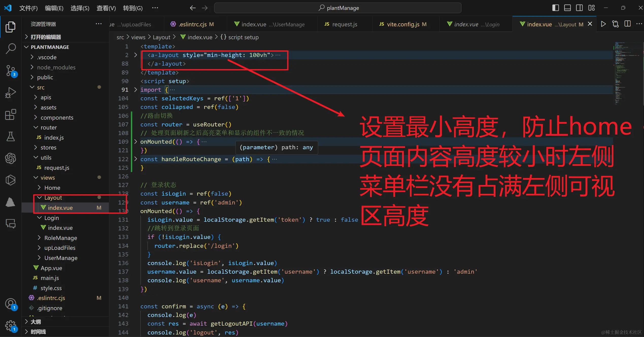Image resolution: width=644 pixels, height=337 pixels.
Task: Toggle the bottom panel visibility
Action: pyautogui.click(x=567, y=8)
